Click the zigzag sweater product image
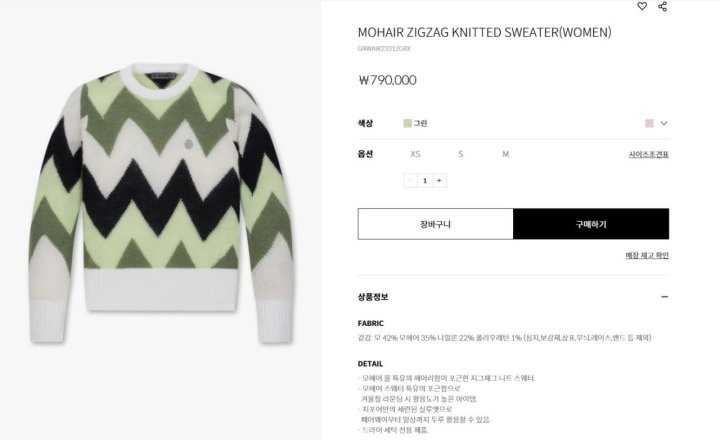The height and width of the screenshot is (440, 720). tap(161, 203)
